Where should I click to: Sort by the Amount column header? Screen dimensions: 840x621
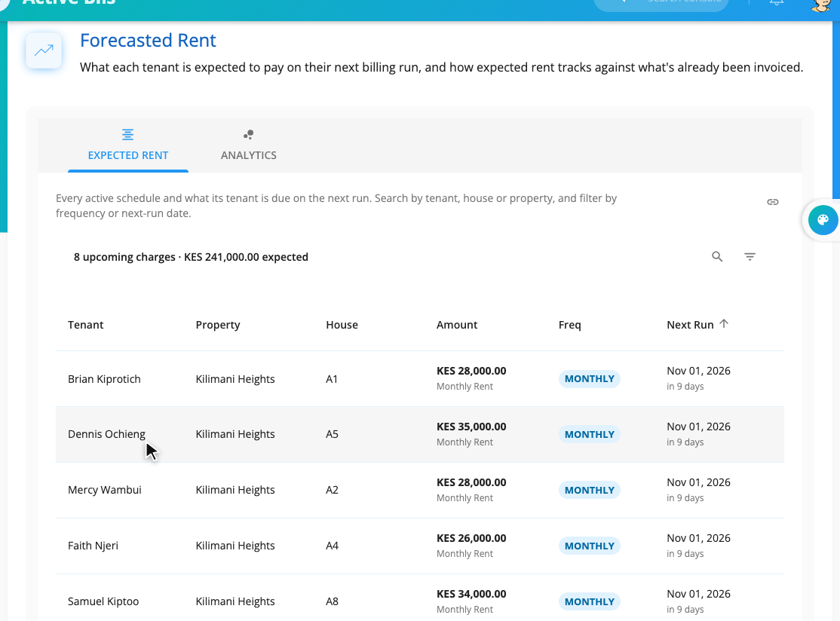tap(456, 325)
